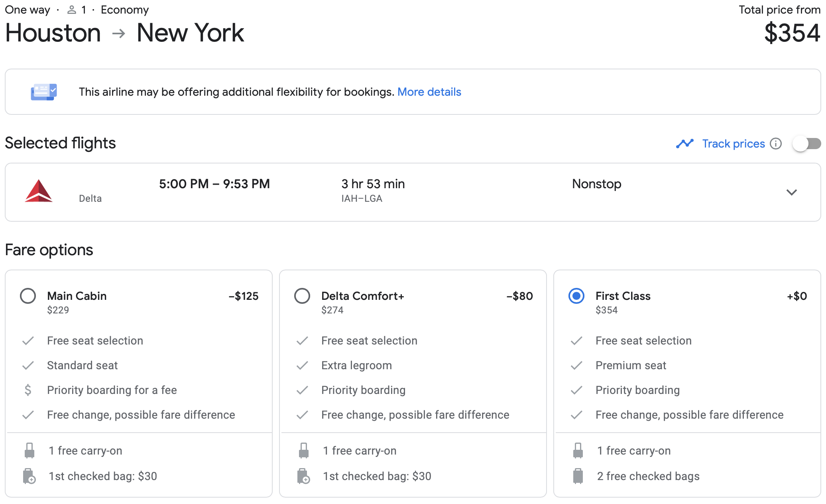Click the Delta airline logo
Screen dimensions: 826x504
tap(39, 191)
